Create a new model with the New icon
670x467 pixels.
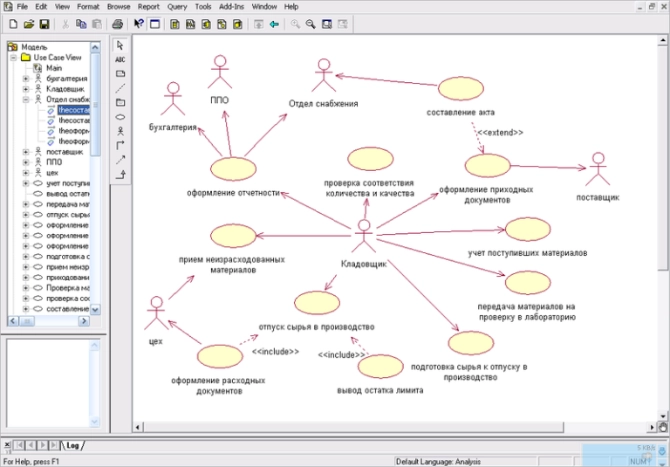[x=13, y=24]
